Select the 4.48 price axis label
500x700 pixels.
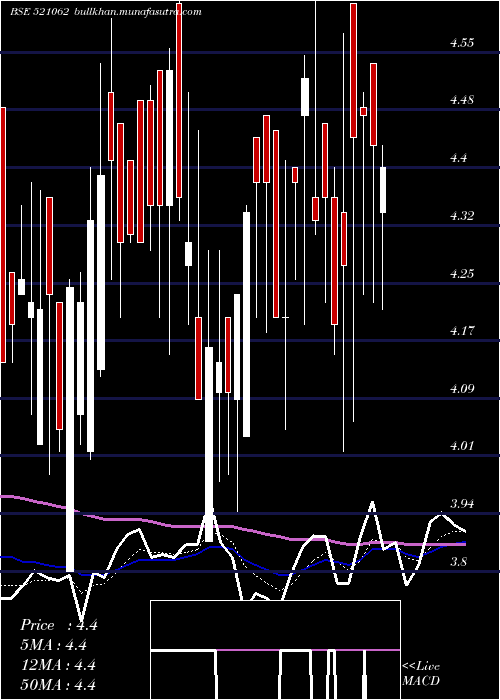tap(462, 100)
